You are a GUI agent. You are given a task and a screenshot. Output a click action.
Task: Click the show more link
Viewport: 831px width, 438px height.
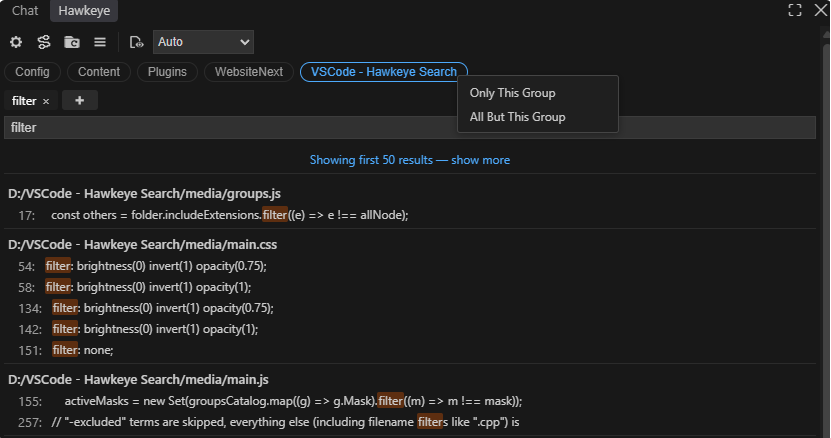[480, 160]
